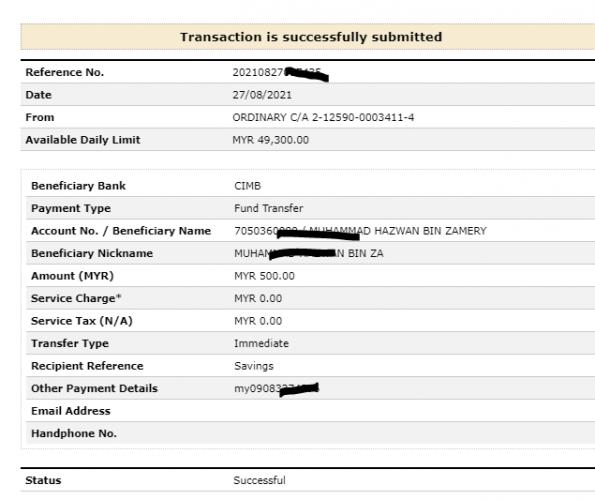Click the Fund Transfer payment type

tap(269, 208)
